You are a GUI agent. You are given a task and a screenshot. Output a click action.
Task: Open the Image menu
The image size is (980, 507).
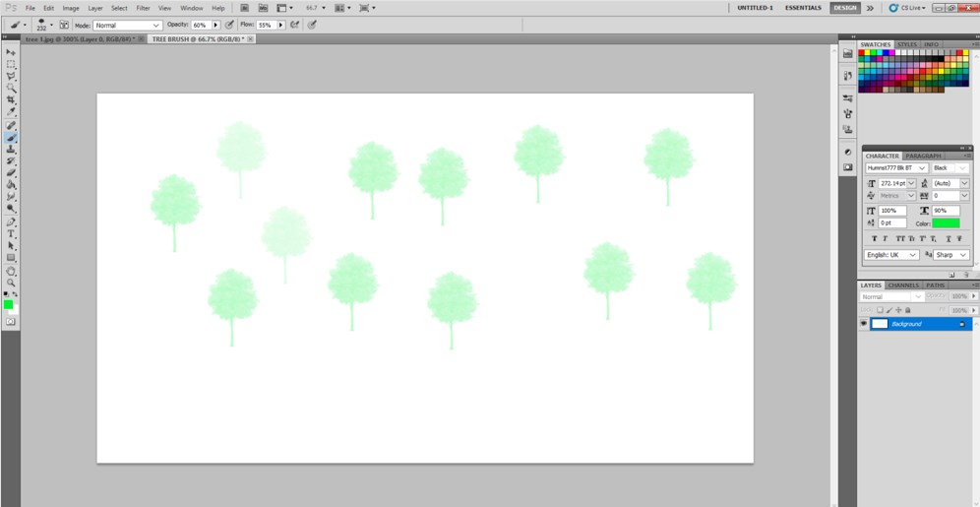(x=71, y=8)
